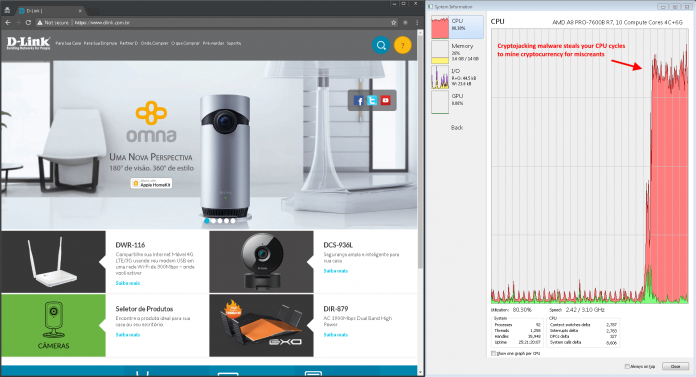Click the browser address bar URL
The height and width of the screenshot is (377, 696).
[102, 23]
